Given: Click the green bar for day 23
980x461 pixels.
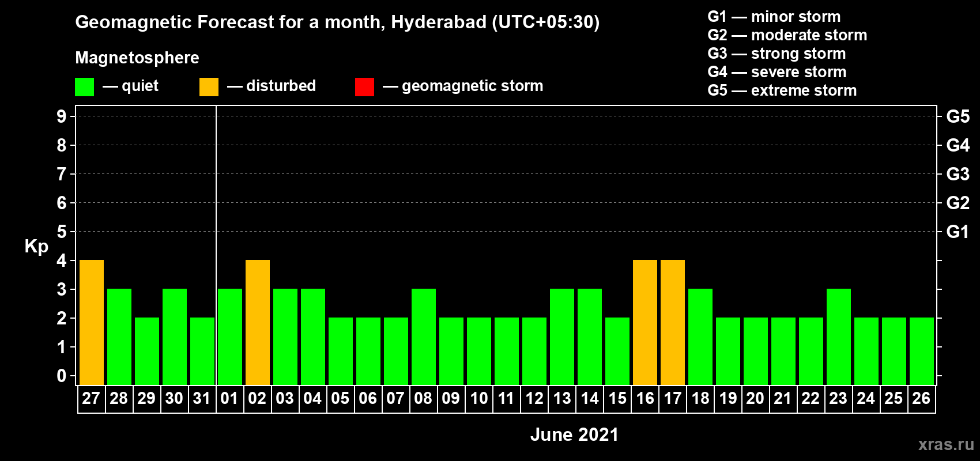Looking at the screenshot, I should pos(839,337).
